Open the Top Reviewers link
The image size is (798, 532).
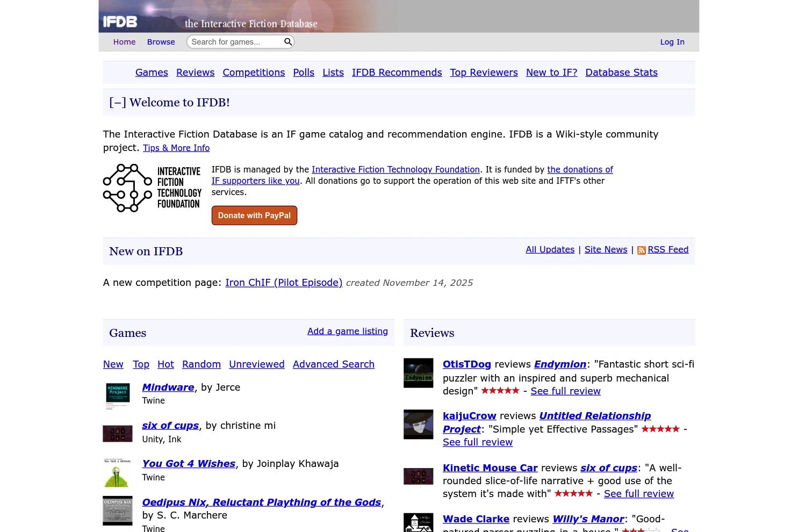tap(484, 73)
